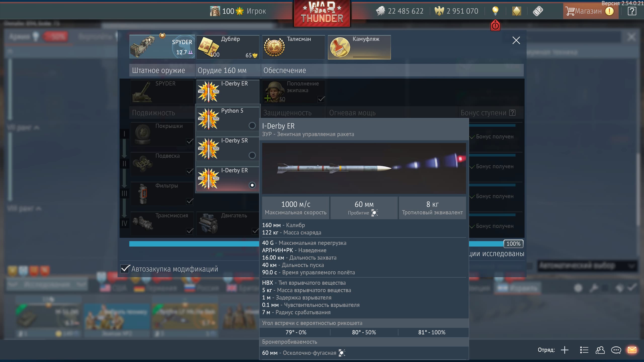
Task: Click the light bulb hints icon
Action: pos(495,11)
